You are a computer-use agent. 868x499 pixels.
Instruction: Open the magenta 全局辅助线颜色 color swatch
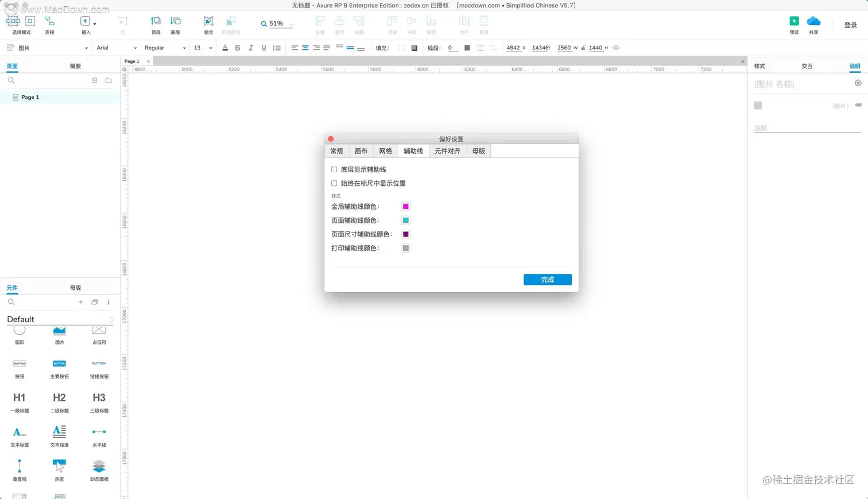click(x=406, y=206)
